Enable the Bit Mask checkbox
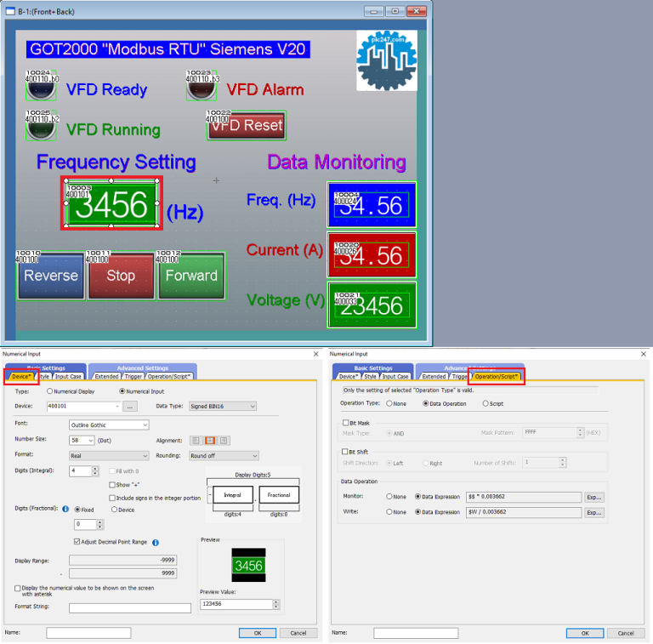The width and height of the screenshot is (653, 644). pos(344,422)
